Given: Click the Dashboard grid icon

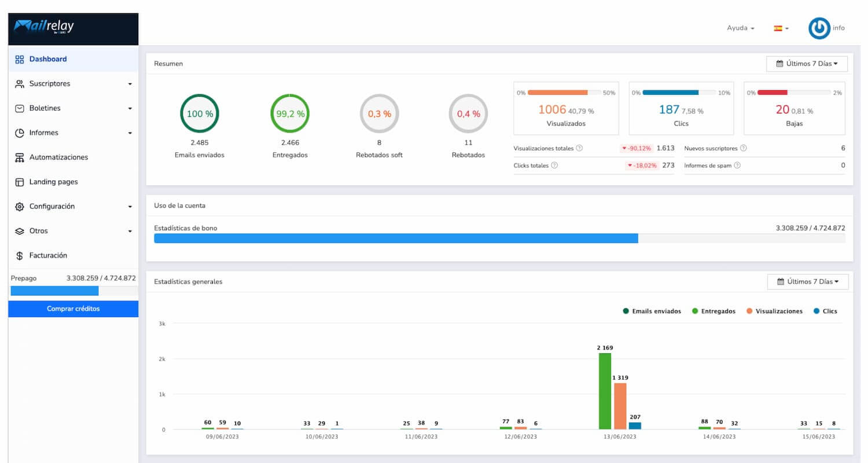Looking at the screenshot, I should tap(19, 59).
